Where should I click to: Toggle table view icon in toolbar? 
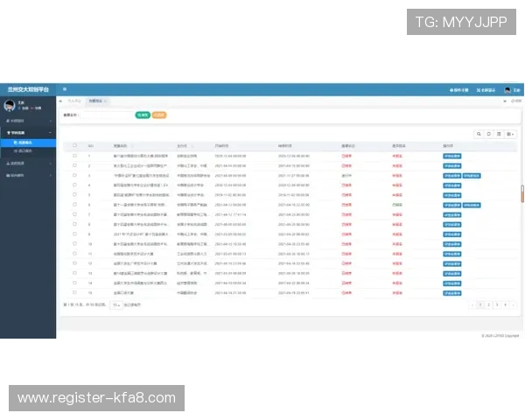(x=499, y=134)
